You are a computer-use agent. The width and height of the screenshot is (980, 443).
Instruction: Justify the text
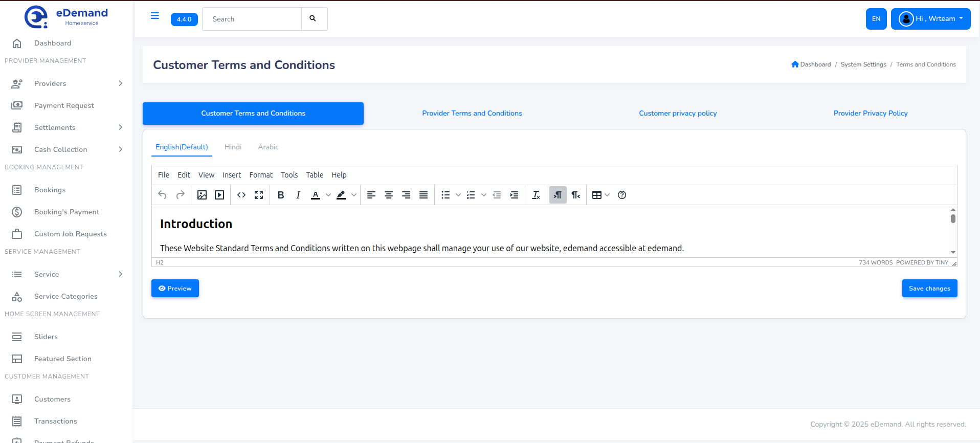tap(424, 195)
